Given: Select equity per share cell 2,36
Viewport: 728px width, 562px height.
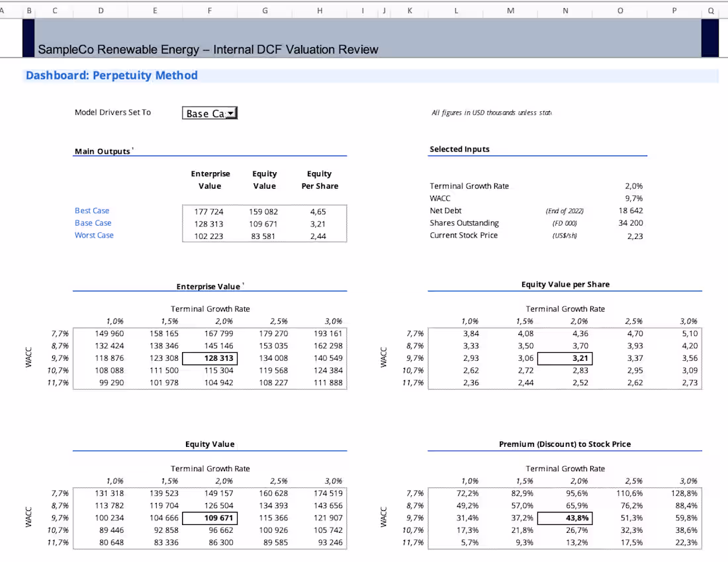Looking at the screenshot, I should click(x=471, y=383).
